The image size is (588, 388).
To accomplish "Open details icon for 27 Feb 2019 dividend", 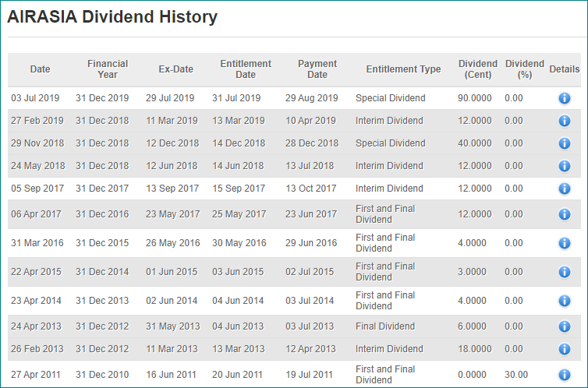I will coord(565,121).
